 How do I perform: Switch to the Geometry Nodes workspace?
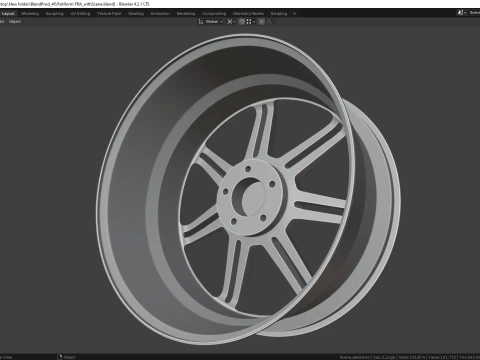pyautogui.click(x=248, y=14)
